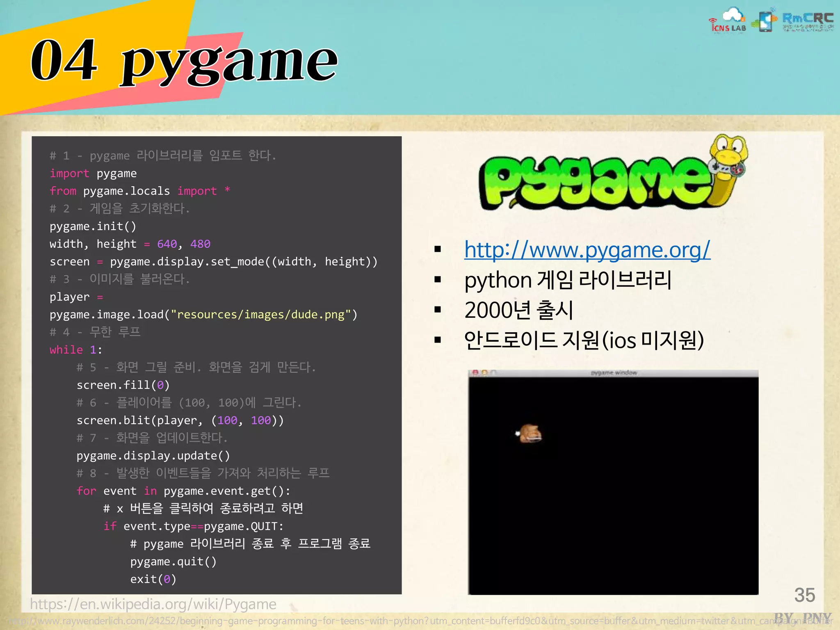
Task: Click 'from pygame.locals import *' line
Action: 140,191
